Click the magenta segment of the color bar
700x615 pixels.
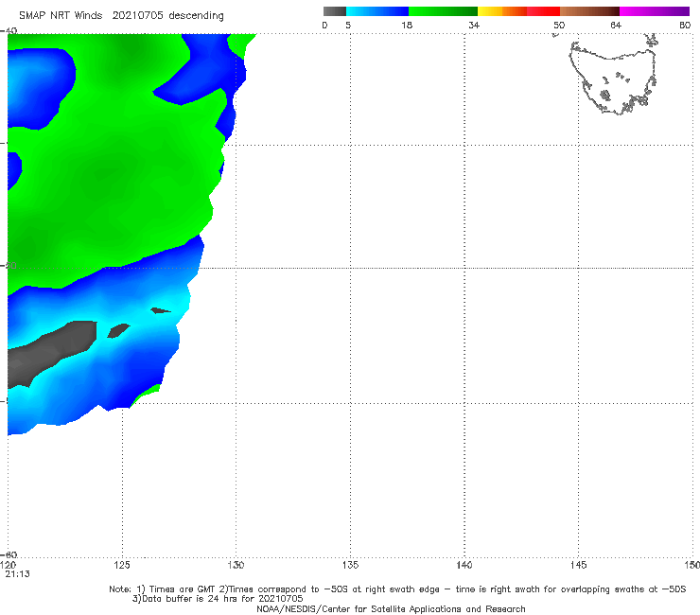655,11
